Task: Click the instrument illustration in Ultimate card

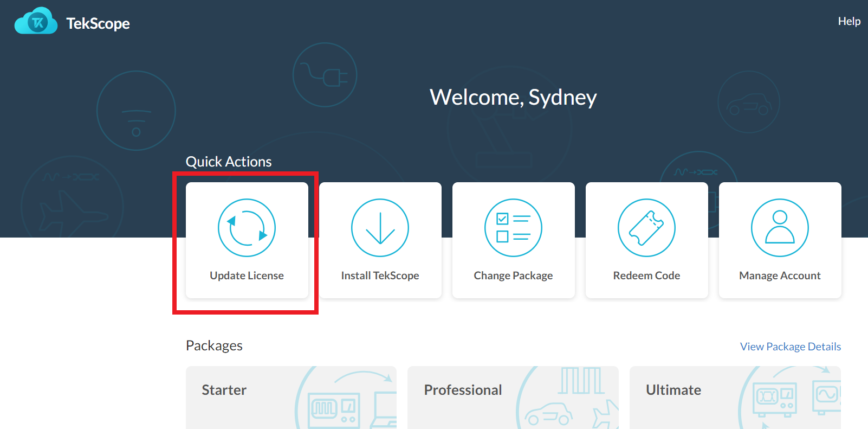Action: [775, 400]
